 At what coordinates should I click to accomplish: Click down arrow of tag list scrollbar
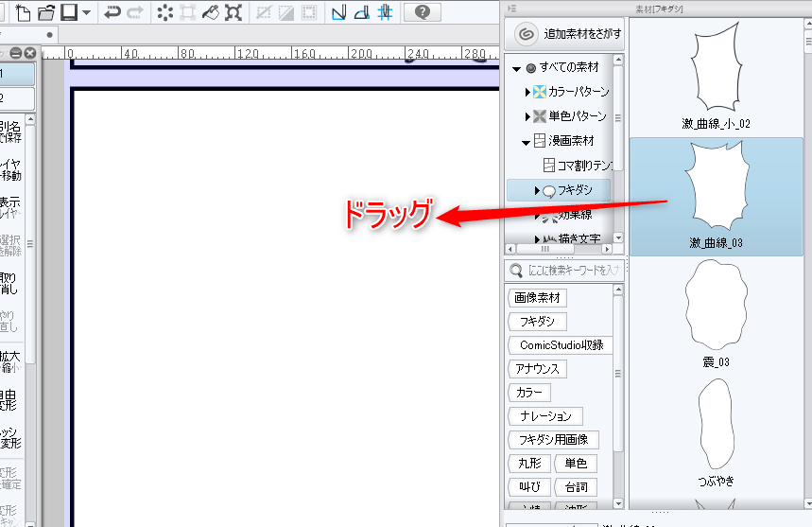pos(618,503)
